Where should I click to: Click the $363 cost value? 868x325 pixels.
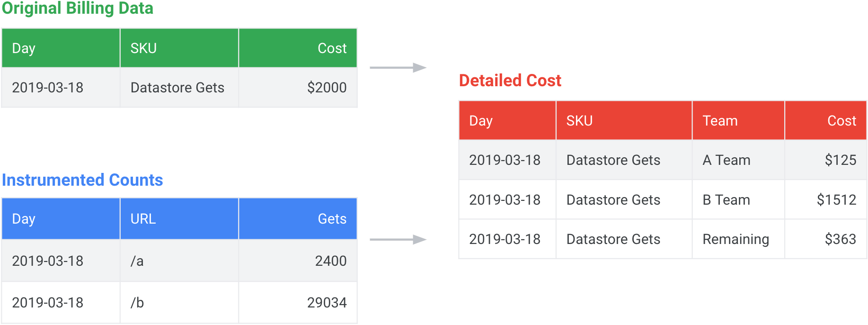click(x=840, y=239)
